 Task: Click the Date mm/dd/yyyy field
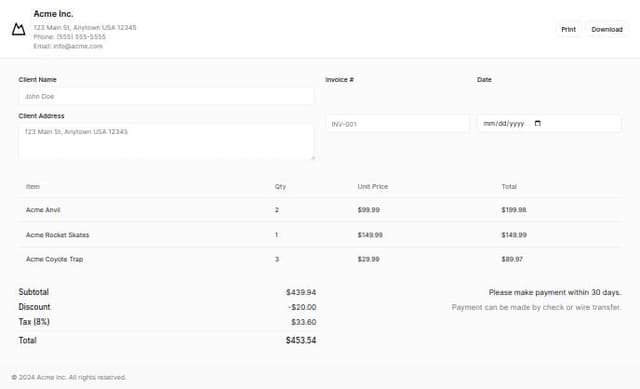(x=549, y=123)
